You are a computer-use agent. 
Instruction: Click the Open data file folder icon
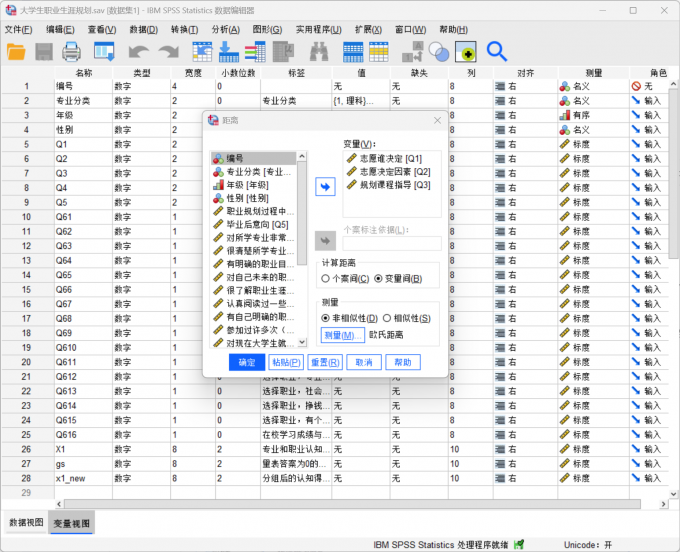17,51
